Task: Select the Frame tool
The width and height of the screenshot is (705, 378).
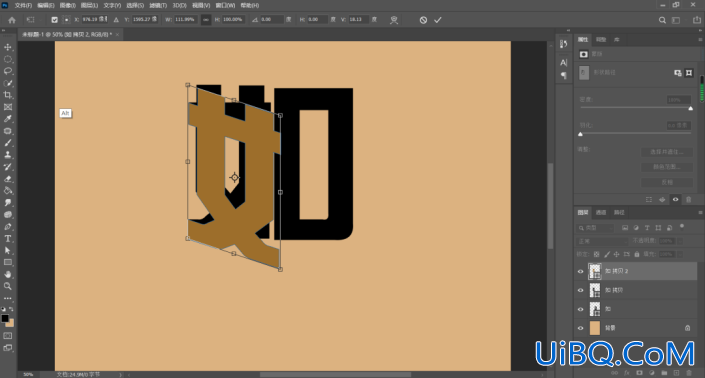Action: click(x=8, y=107)
